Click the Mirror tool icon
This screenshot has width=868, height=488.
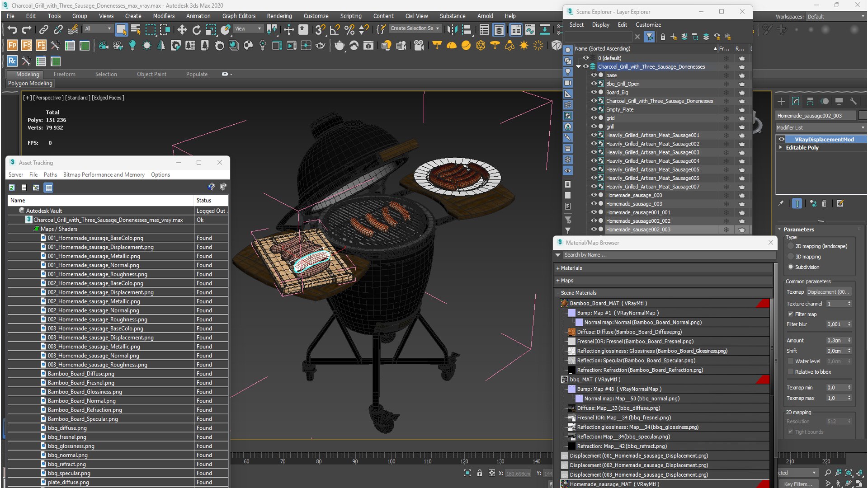point(452,30)
